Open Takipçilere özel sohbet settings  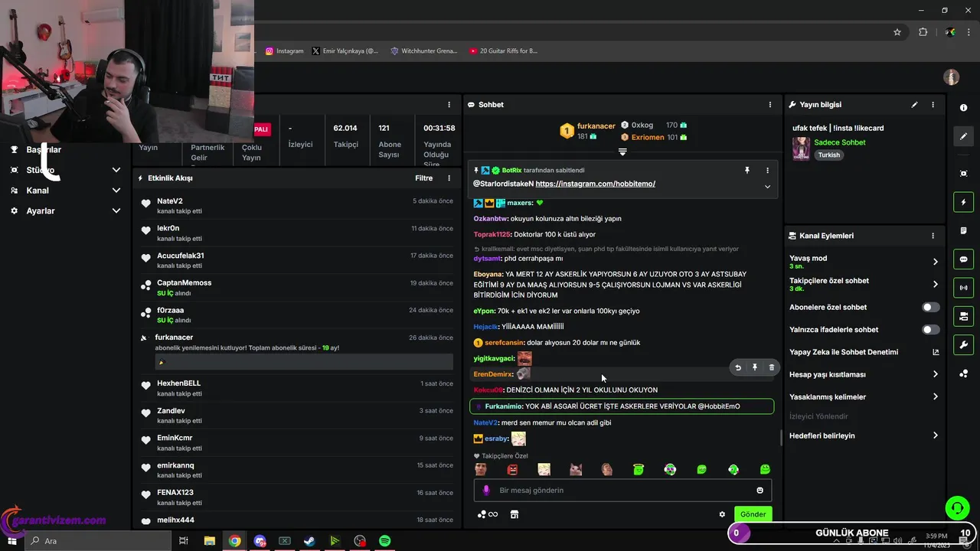click(x=864, y=284)
